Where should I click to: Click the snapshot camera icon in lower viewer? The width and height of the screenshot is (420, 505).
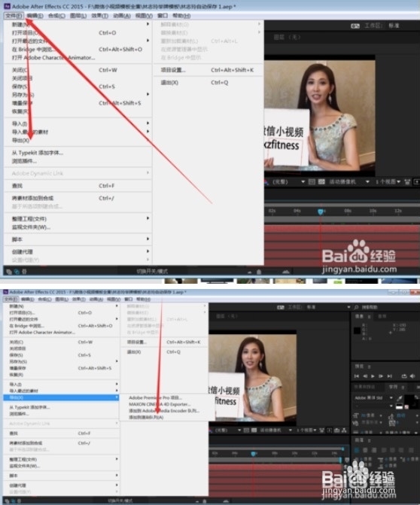pyautogui.click(x=337, y=430)
